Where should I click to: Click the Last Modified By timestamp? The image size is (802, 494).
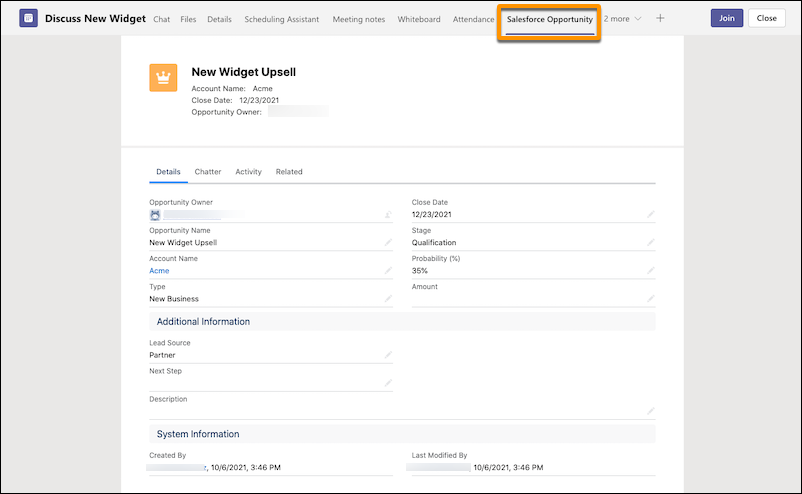point(508,467)
